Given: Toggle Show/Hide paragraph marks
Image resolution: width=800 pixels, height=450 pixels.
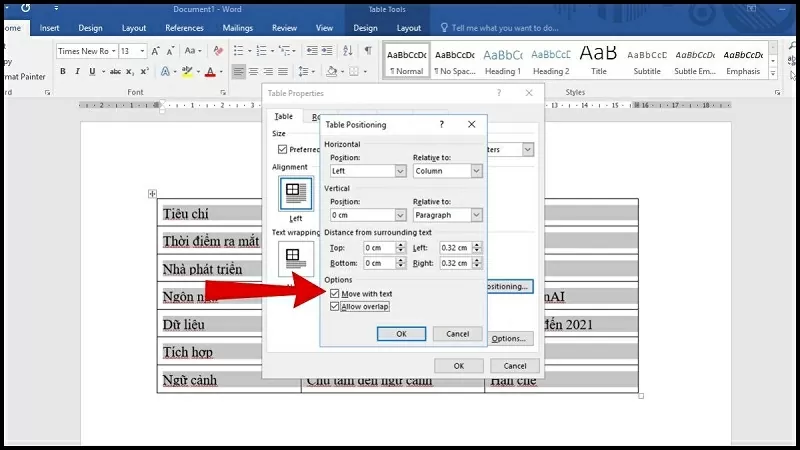Looking at the screenshot, I should coord(368,51).
